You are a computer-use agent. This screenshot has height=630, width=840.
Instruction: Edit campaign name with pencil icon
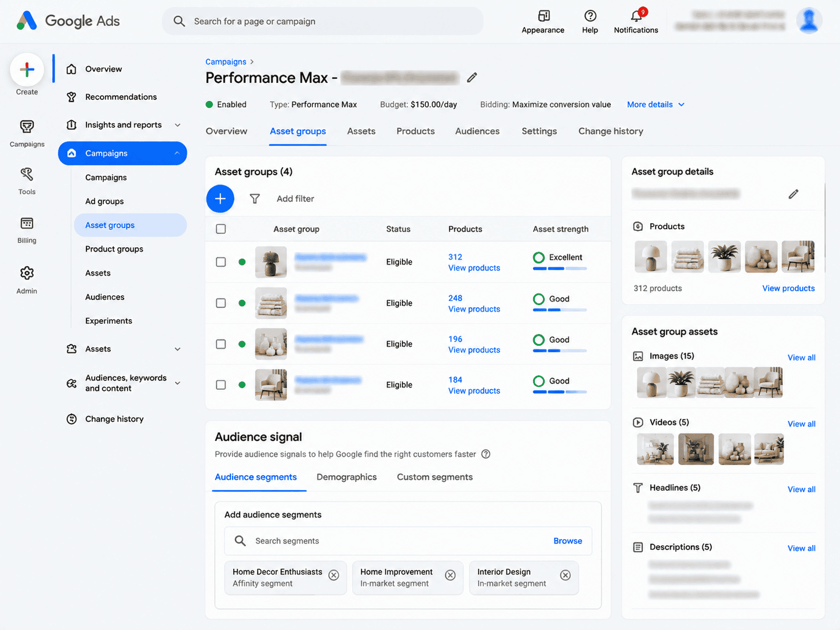pos(472,77)
